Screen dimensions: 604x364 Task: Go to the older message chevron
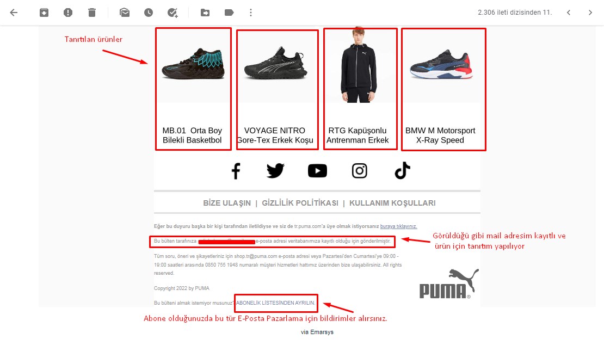pos(590,13)
